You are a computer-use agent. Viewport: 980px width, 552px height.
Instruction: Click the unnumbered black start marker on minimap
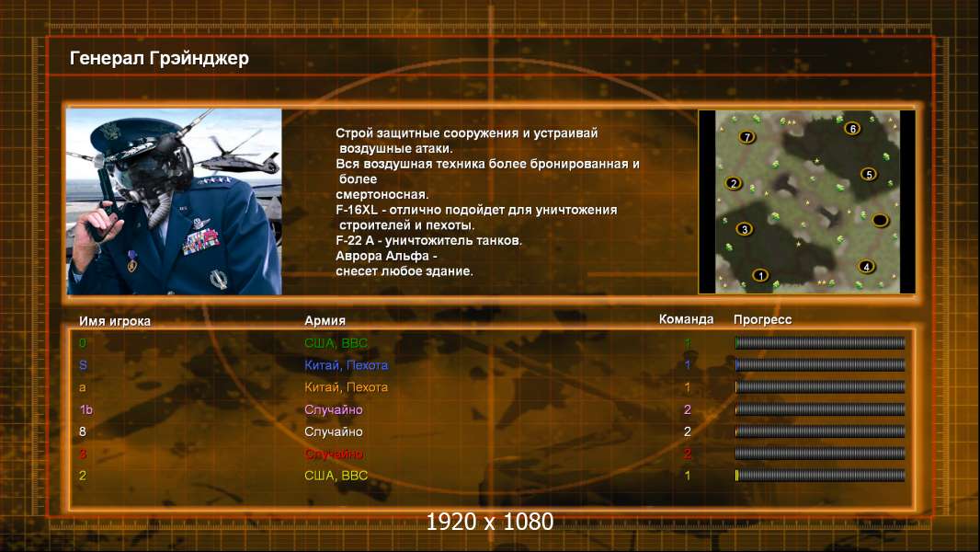pos(880,220)
